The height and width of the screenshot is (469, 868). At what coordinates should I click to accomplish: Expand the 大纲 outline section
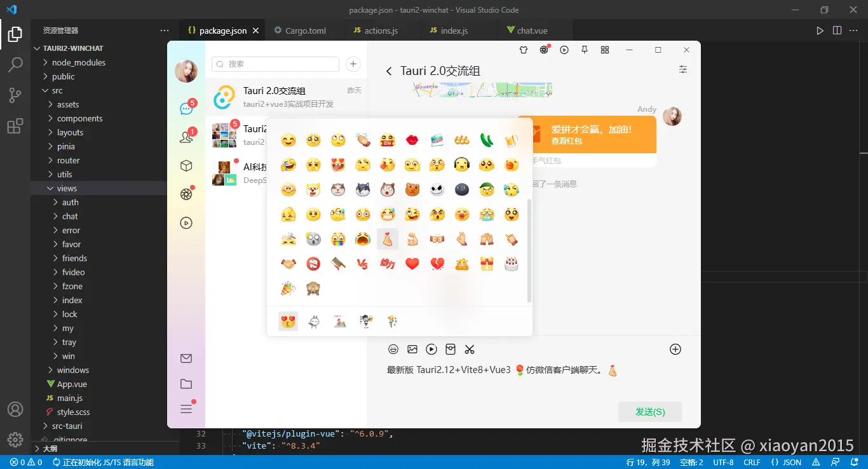click(105, 449)
